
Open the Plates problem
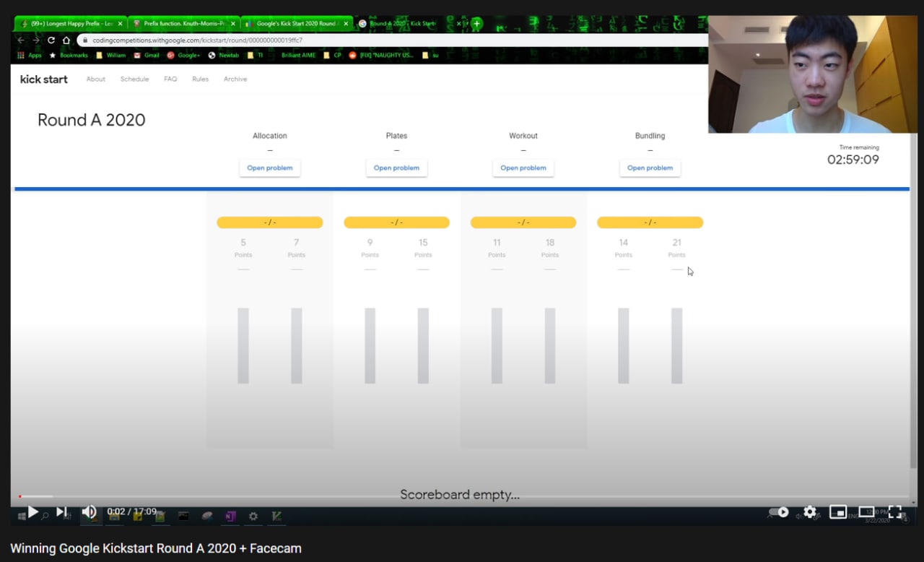tap(397, 168)
